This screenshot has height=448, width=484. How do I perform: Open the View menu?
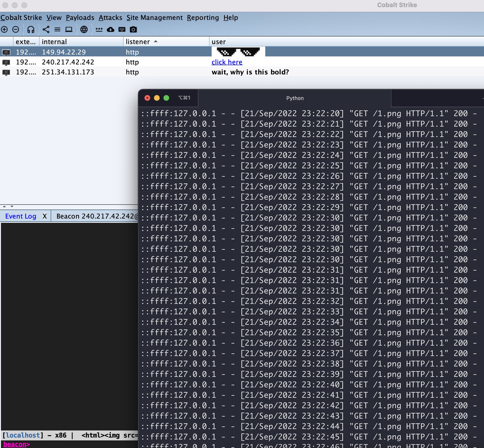[x=54, y=18]
